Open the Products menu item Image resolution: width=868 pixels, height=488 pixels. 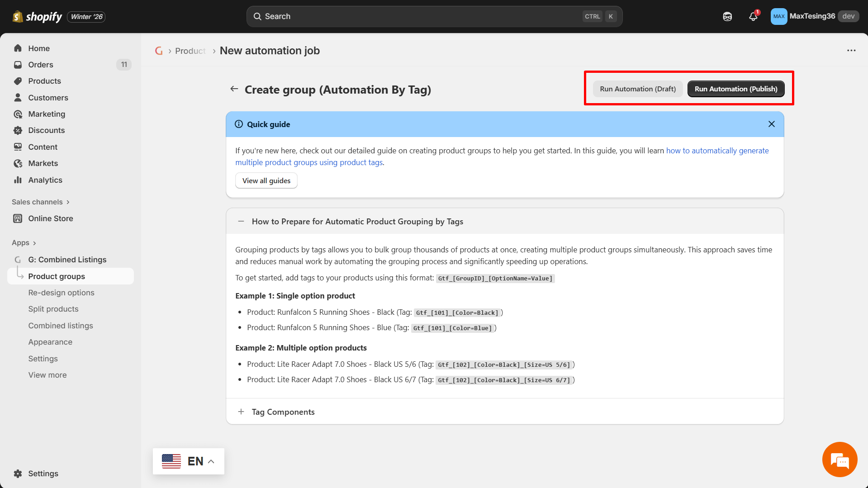point(44,81)
